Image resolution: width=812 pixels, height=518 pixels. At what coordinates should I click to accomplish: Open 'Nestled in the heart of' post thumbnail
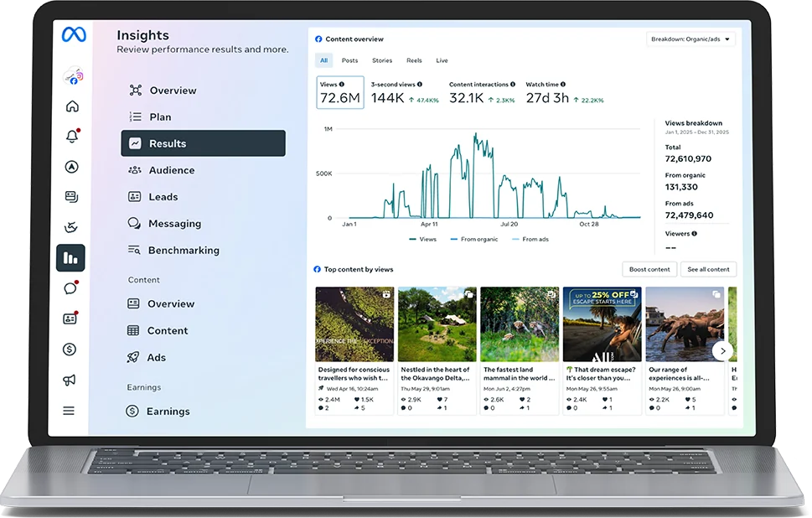coord(437,324)
